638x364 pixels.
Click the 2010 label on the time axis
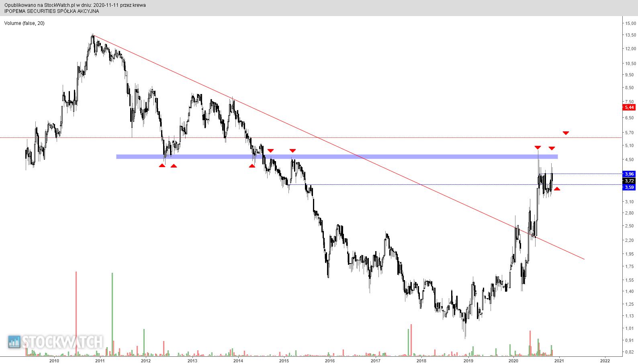tap(54, 361)
